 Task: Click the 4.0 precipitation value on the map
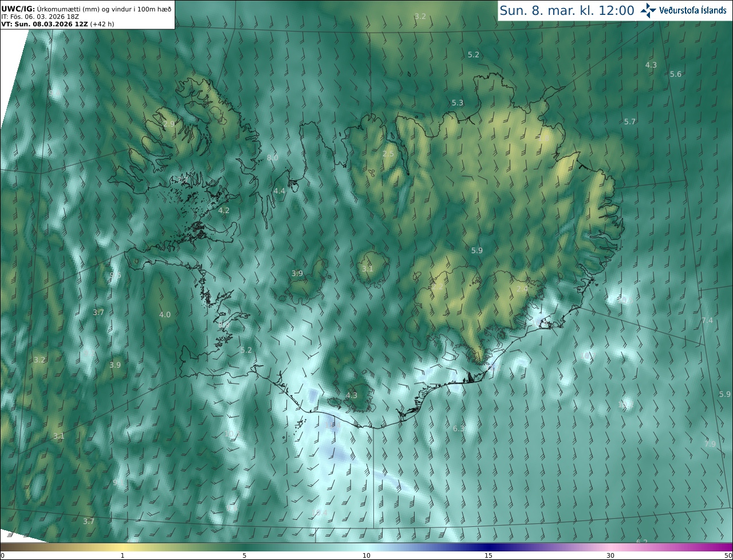165,315
